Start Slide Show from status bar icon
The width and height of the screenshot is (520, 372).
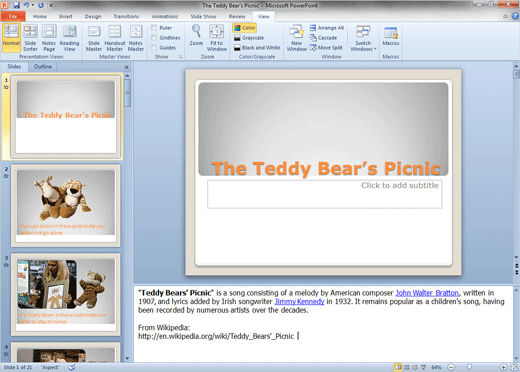[423, 367]
